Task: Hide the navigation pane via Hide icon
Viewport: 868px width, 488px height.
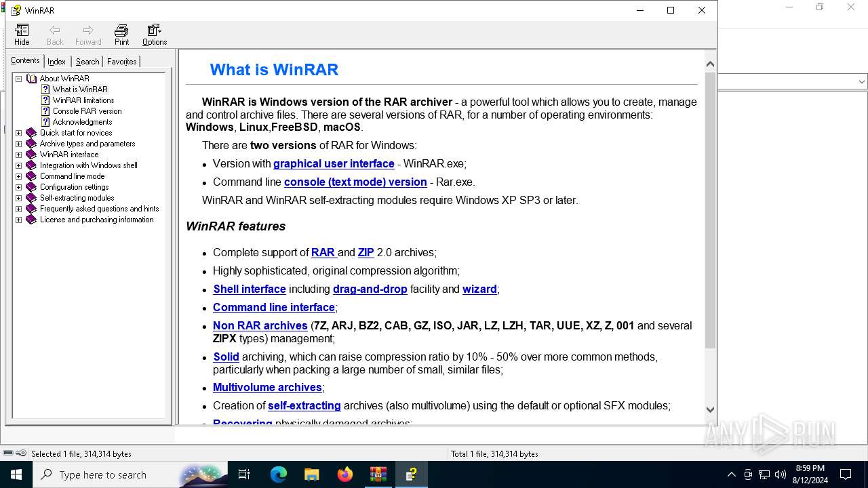Action: tap(22, 35)
